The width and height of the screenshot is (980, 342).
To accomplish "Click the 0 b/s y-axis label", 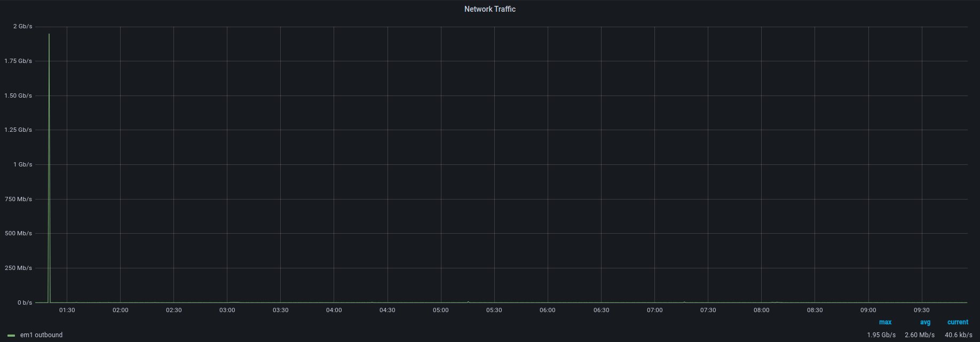I will (25, 303).
